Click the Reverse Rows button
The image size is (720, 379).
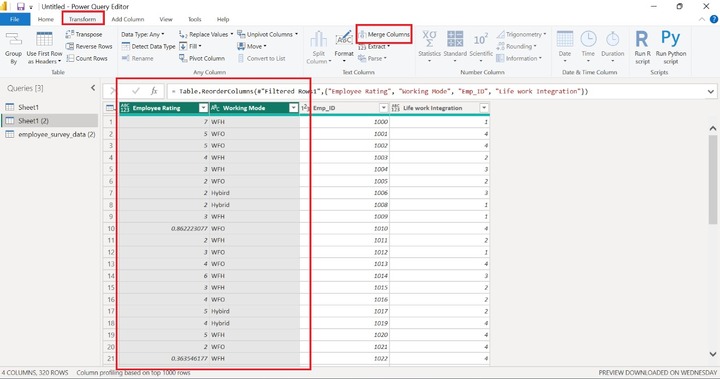pyautogui.click(x=89, y=46)
